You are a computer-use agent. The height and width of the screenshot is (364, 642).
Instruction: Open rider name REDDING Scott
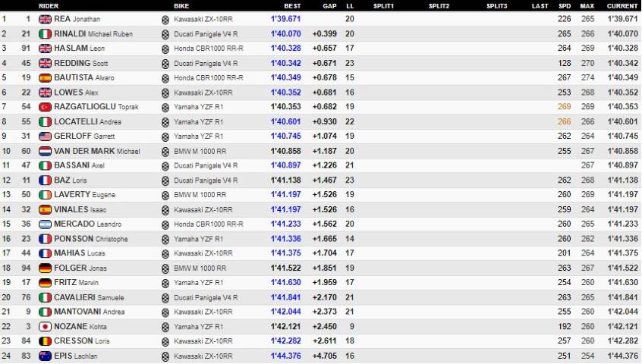(81, 64)
